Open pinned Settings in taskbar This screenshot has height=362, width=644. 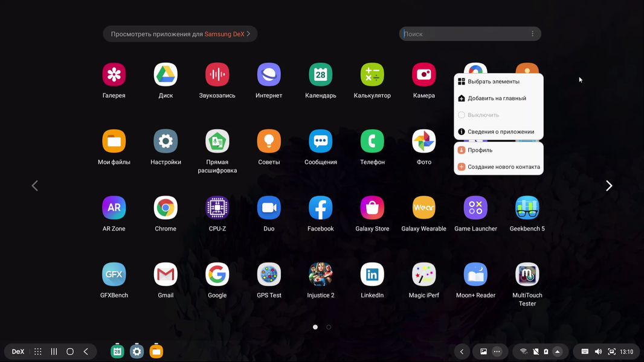tap(137, 351)
